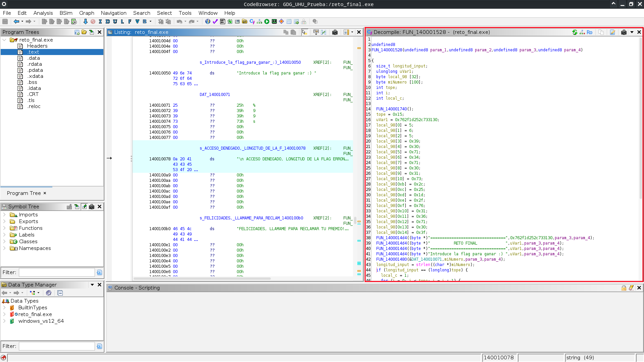The height and width of the screenshot is (362, 644).
Task: Navigate back with the left arrow icon
Action: (x=16, y=21)
